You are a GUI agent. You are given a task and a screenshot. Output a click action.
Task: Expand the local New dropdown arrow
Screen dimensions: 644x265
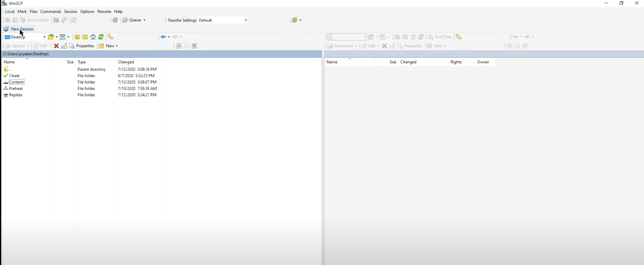pyautogui.click(x=117, y=46)
